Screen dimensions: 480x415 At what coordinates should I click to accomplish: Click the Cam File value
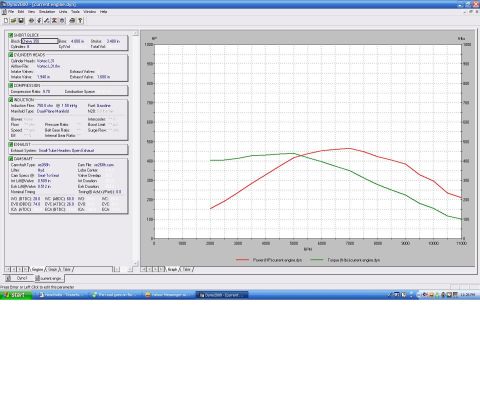pos(104,165)
